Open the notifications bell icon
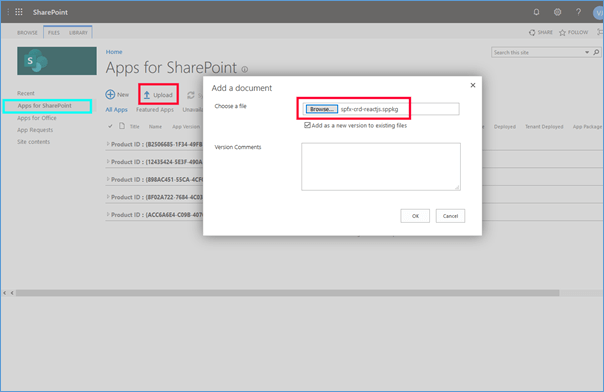The image size is (604, 392). pos(536,12)
